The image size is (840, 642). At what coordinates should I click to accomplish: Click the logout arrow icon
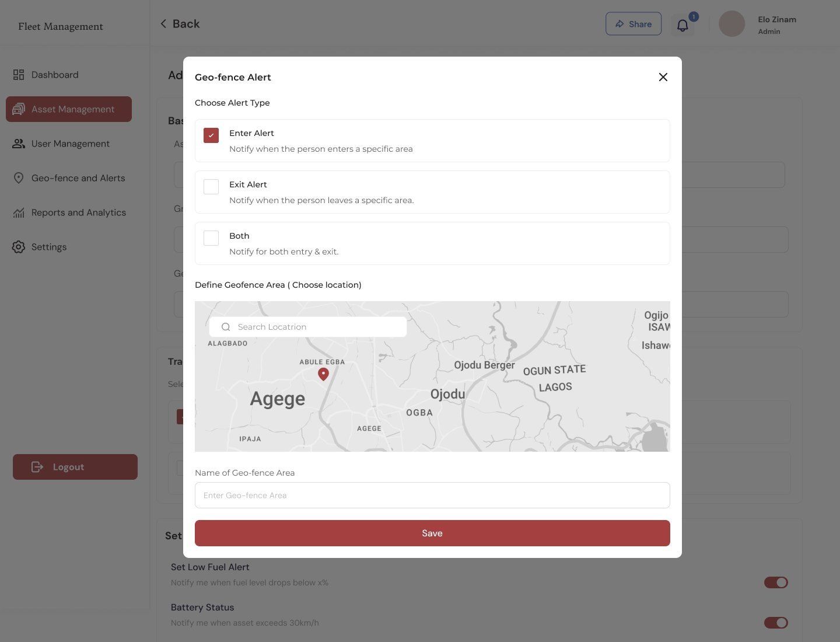tap(37, 467)
